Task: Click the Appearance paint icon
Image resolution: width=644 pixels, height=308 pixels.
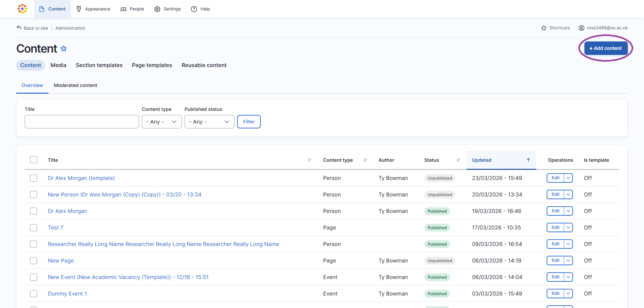Action: [78, 9]
